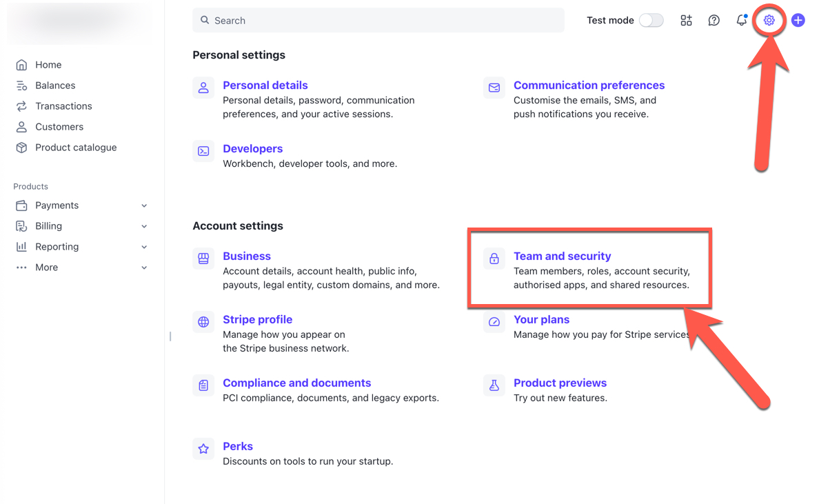819x504 pixels.
Task: Click the search magnifier icon
Action: click(205, 21)
